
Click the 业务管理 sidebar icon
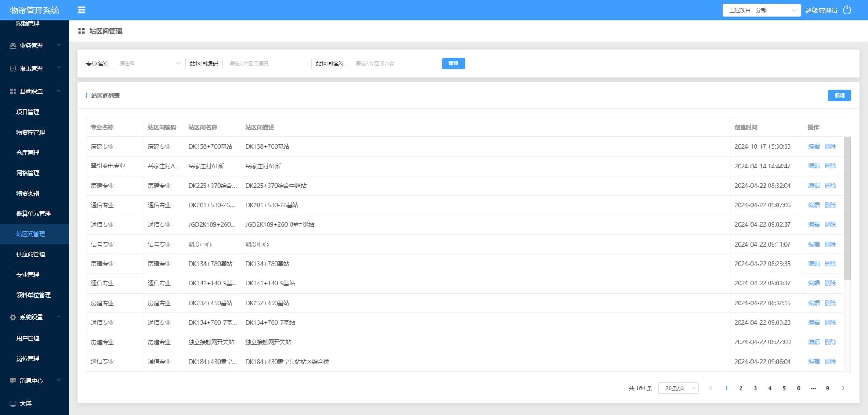click(13, 46)
